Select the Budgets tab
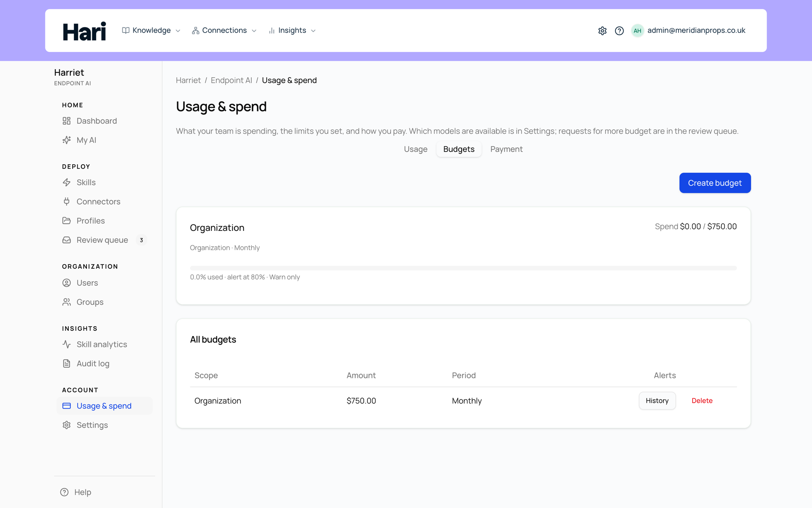The width and height of the screenshot is (812, 508). pos(459,149)
